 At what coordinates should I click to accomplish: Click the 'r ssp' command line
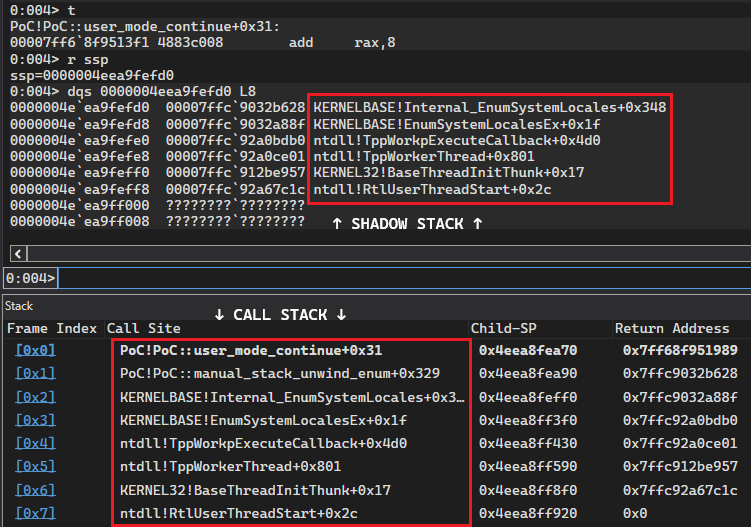(x=59, y=59)
